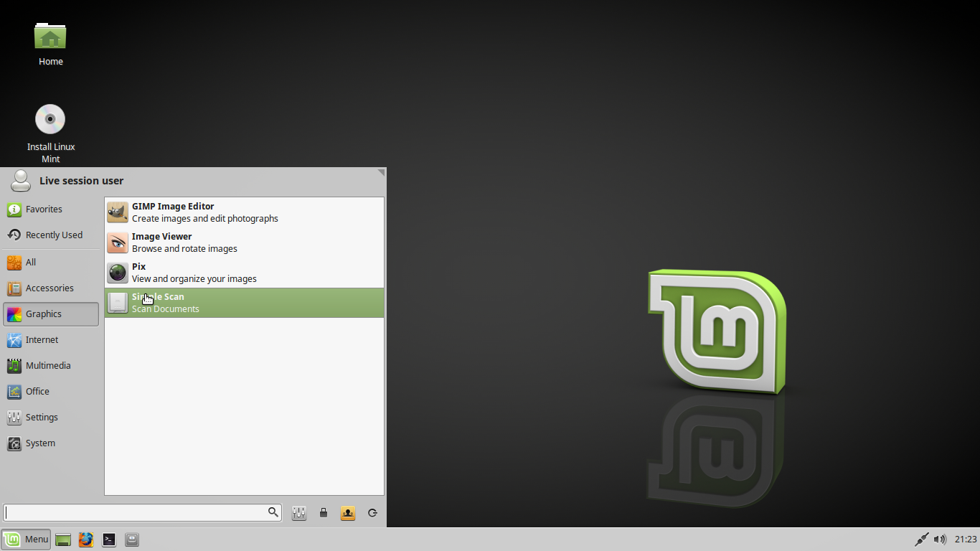Open Terminal from the panel
Viewport: 980px width, 551px height.
(x=109, y=540)
